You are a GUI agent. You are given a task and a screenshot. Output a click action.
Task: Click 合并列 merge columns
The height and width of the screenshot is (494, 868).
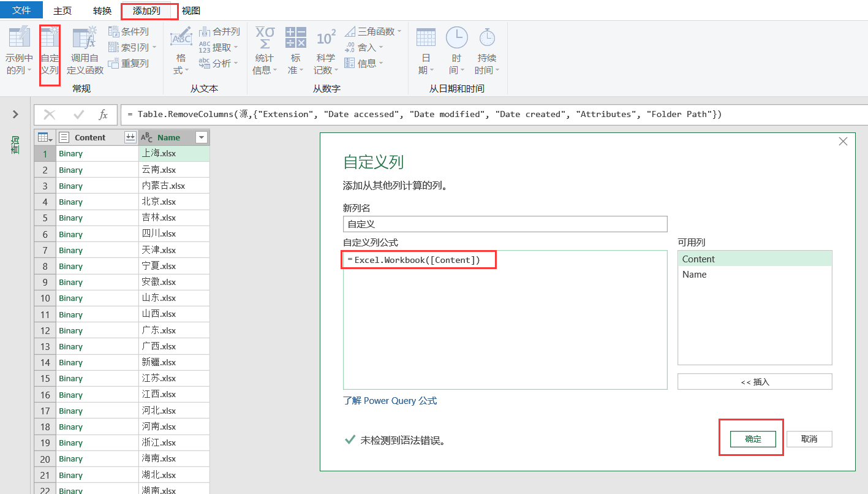pyautogui.click(x=219, y=31)
